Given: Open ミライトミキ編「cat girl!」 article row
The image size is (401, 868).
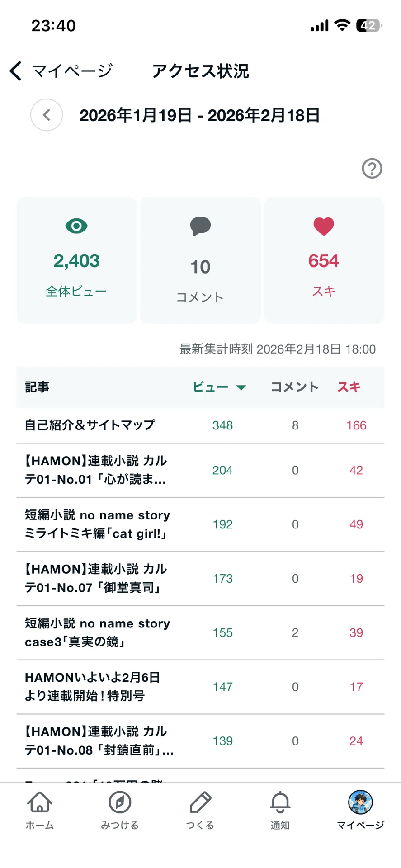Looking at the screenshot, I should tap(200, 524).
